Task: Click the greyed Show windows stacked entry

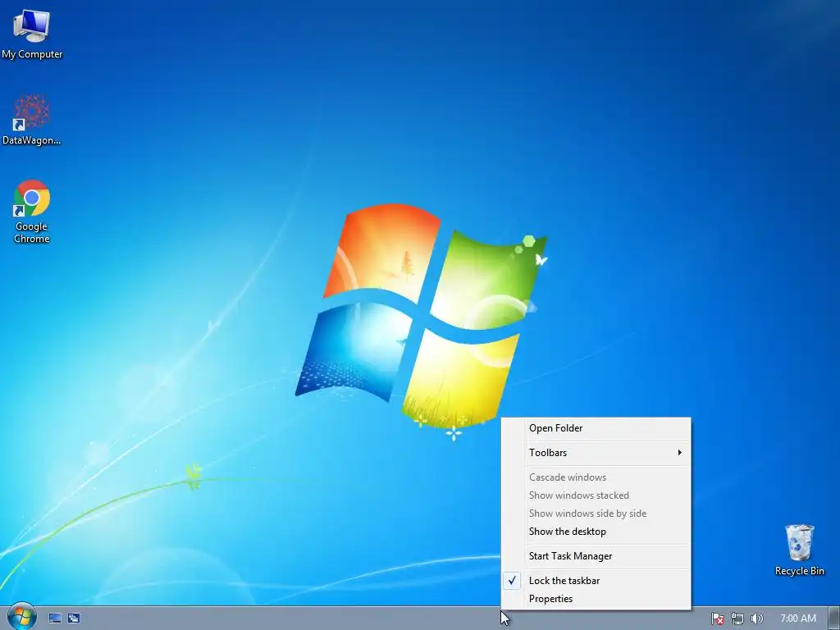Action: 596,495
